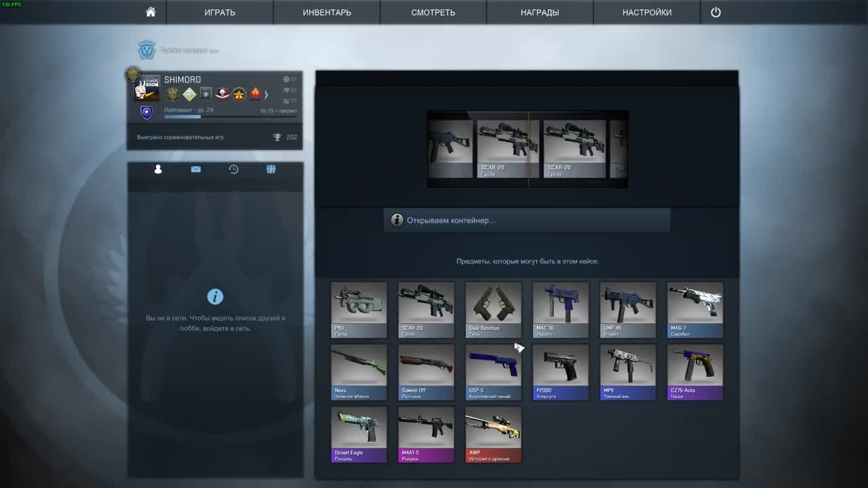Select the MP9 case item

[x=628, y=373]
